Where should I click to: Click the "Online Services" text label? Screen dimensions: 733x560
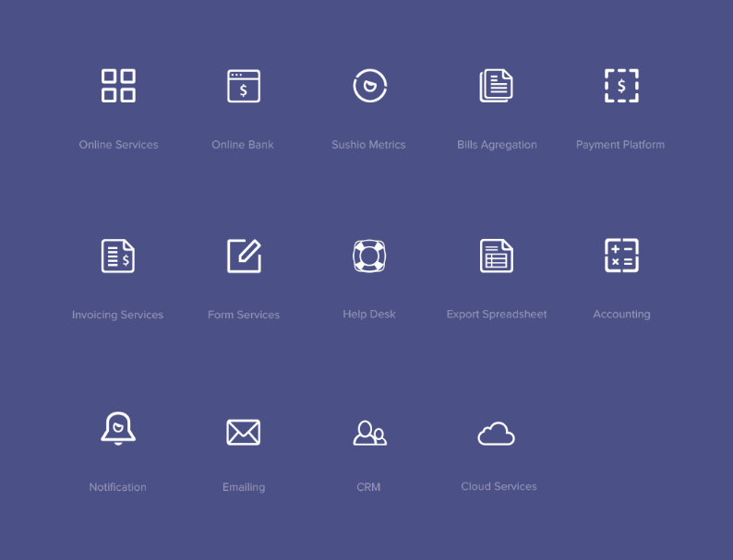118,145
